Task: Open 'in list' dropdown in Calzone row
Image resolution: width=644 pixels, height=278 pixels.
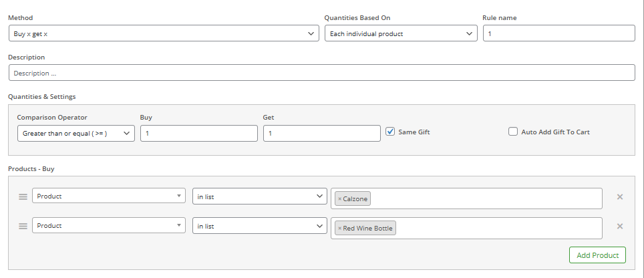Action: pos(260,196)
